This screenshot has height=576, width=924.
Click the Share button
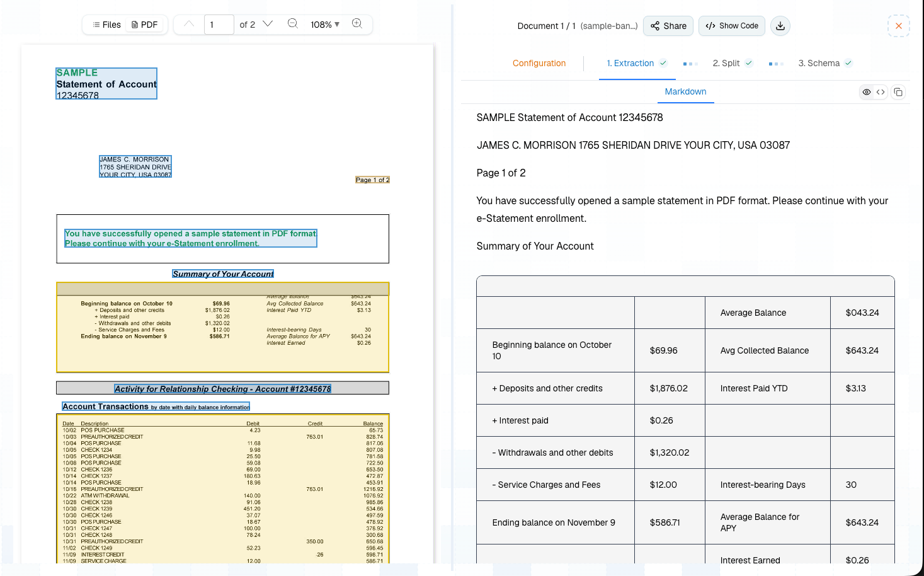[x=668, y=26]
